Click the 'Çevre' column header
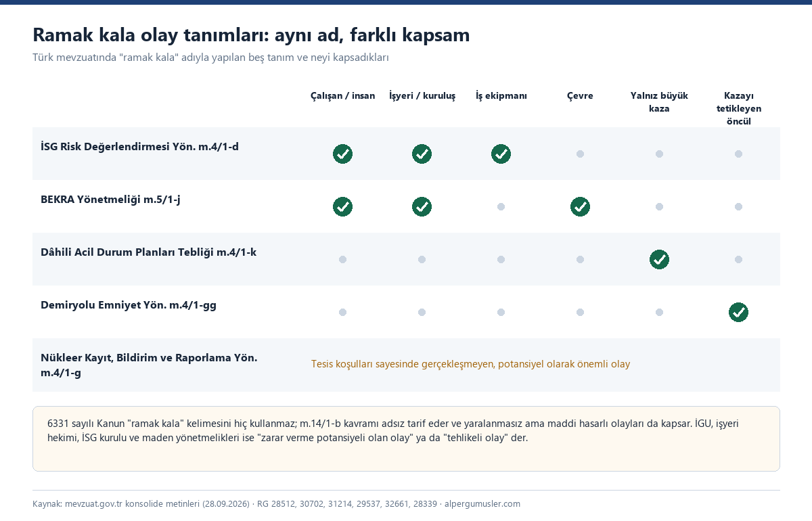 (580, 96)
